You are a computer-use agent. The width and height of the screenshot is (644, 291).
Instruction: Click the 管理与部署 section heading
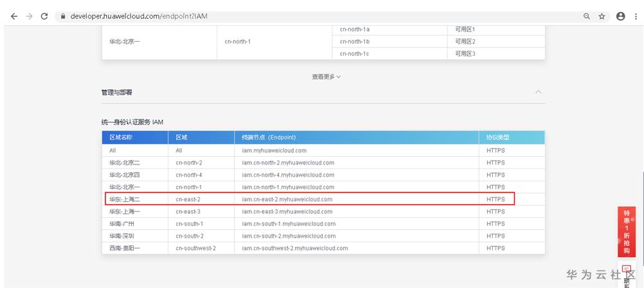pyautogui.click(x=117, y=93)
